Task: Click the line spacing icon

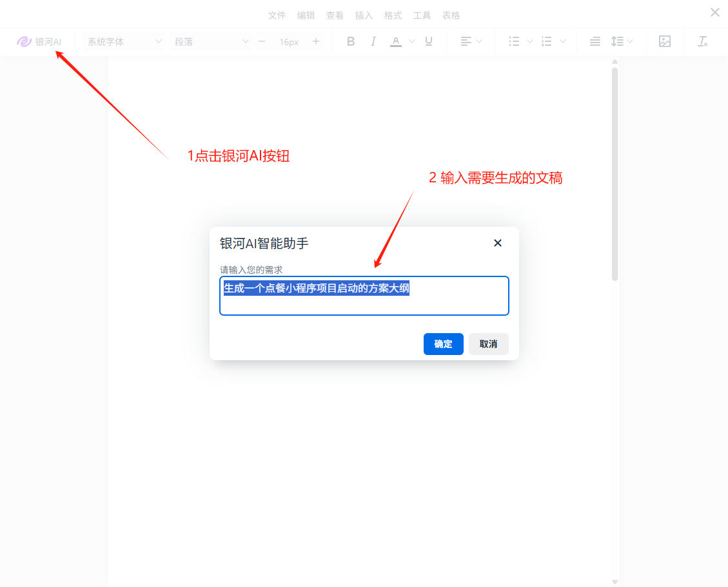Action: click(617, 42)
